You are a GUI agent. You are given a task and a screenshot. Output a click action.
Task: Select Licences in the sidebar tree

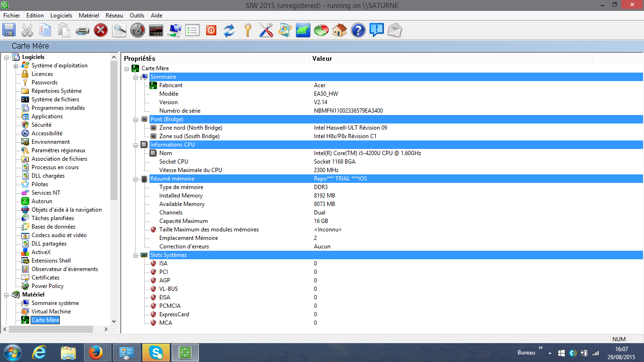[x=42, y=74]
